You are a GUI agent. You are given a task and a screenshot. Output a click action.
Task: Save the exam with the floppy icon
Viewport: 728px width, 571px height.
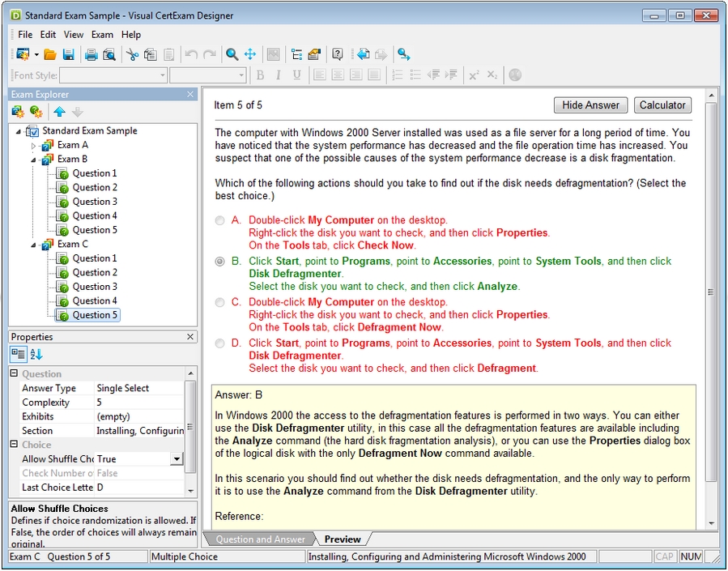pos(69,55)
